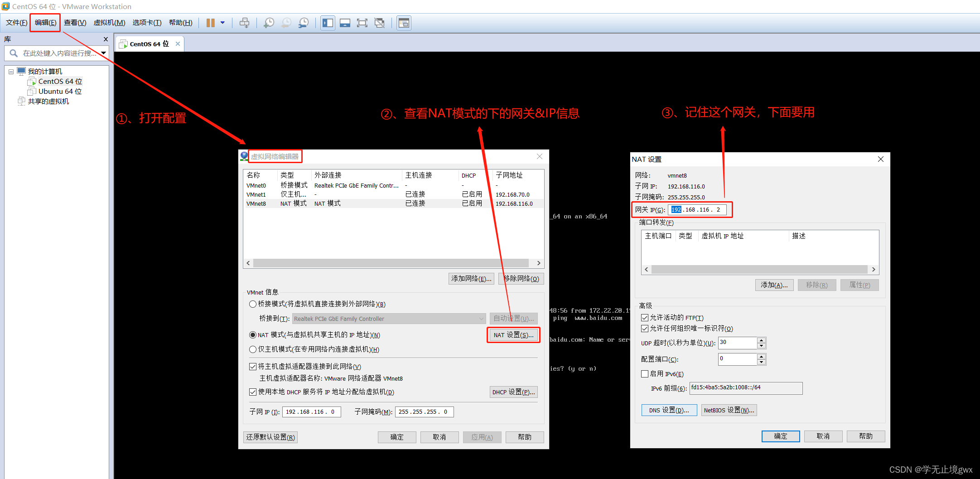This screenshot has width=980, height=479.
Task: Toggle 允许任何组织唯一标识符 checkbox
Action: click(645, 329)
